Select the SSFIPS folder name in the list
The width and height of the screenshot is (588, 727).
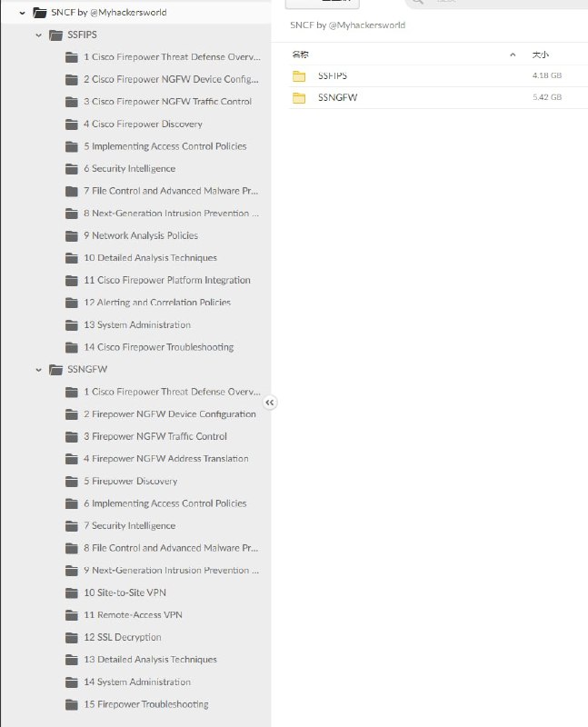coord(333,75)
